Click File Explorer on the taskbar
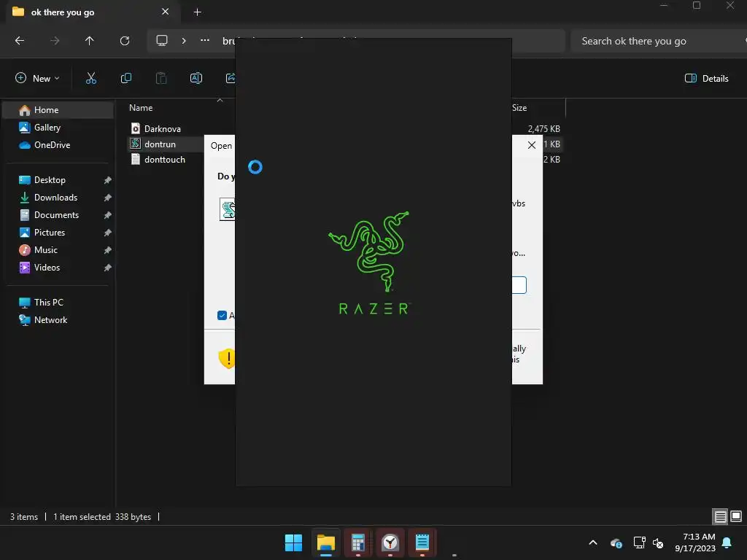The width and height of the screenshot is (747, 560). (x=326, y=542)
